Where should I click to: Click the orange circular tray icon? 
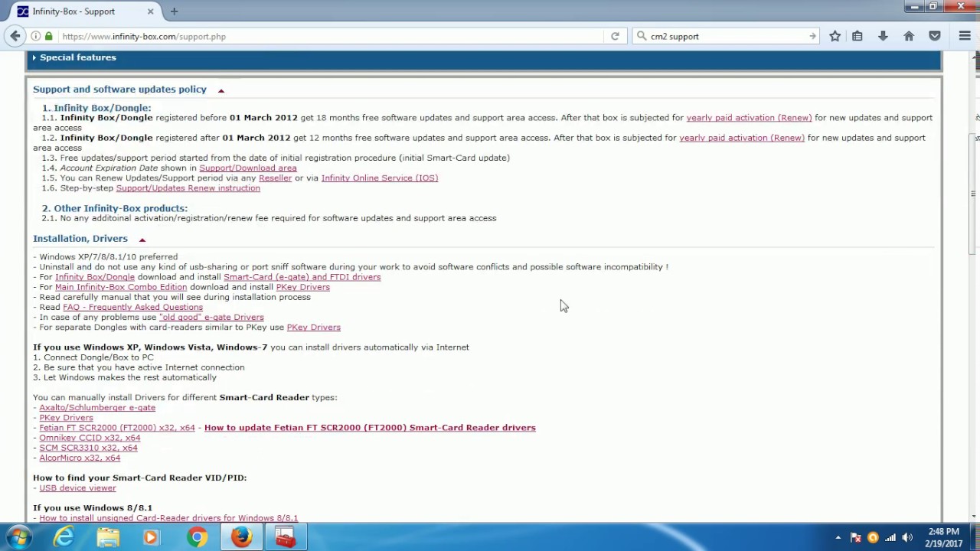pos(873,538)
